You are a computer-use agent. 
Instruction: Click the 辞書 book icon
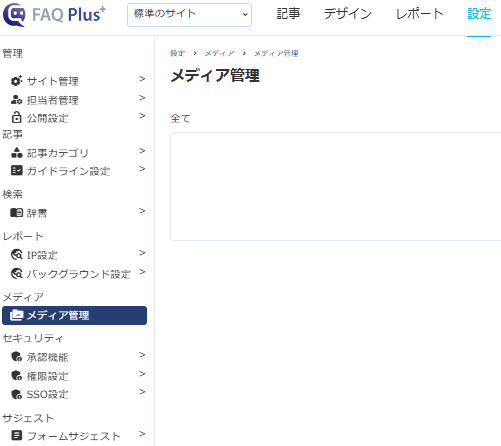click(x=16, y=212)
